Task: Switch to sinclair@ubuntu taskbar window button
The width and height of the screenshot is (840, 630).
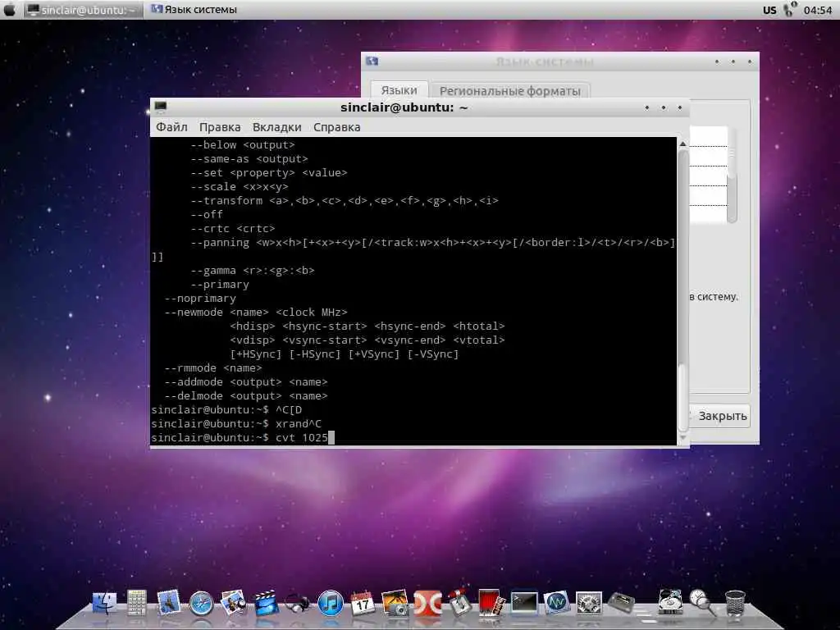Action: coord(84,10)
